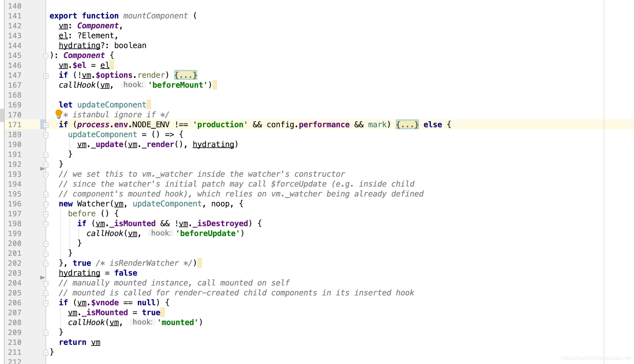This screenshot has width=634, height=364.
Task: Click the closing brace fold marker on line 211
Action: pyautogui.click(x=46, y=352)
